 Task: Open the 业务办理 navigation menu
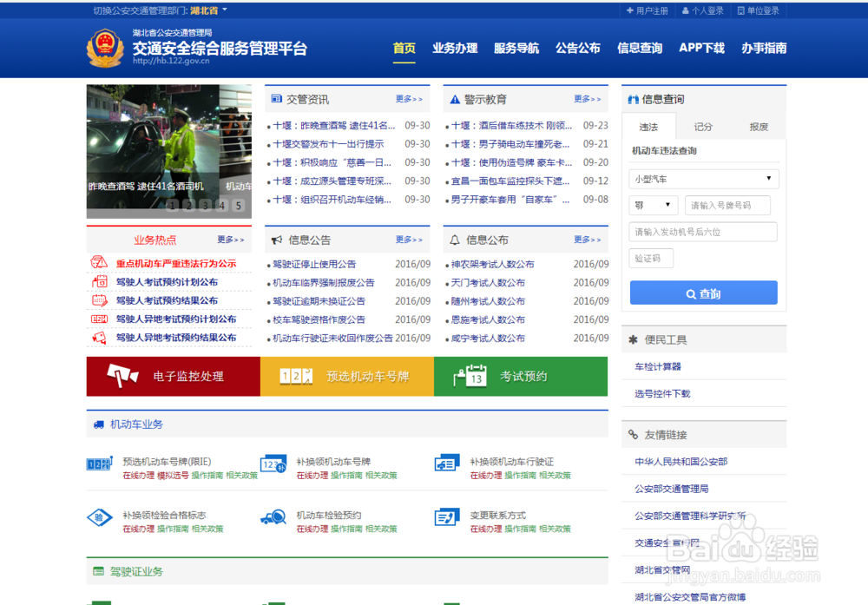[455, 49]
